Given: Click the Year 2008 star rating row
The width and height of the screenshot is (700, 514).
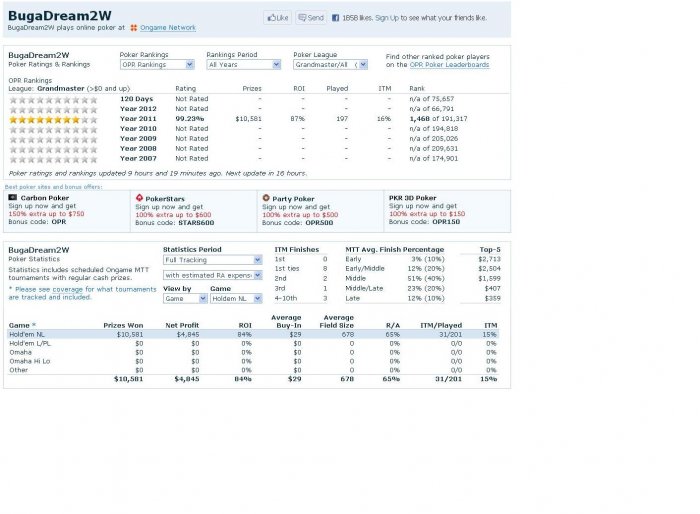Looking at the screenshot, I should (x=53, y=149).
